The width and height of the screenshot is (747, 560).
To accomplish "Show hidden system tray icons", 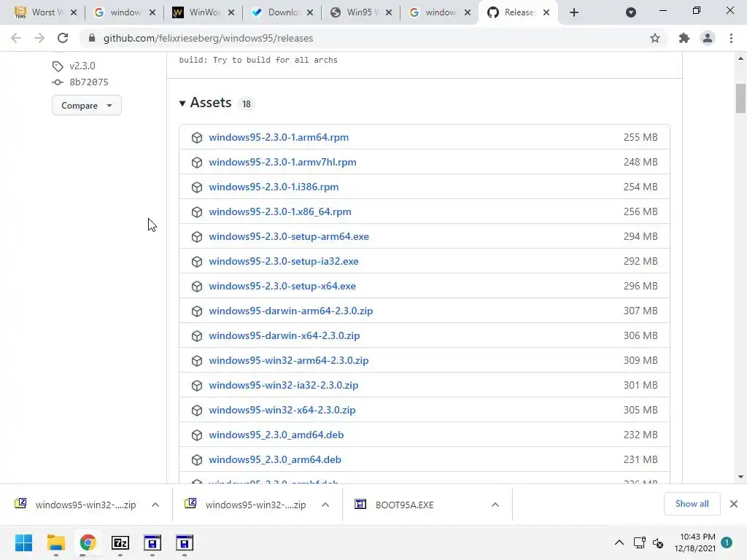I will [x=619, y=542].
